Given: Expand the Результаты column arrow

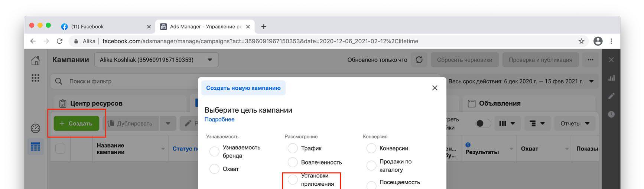Looking at the screenshot, I should [511, 149].
